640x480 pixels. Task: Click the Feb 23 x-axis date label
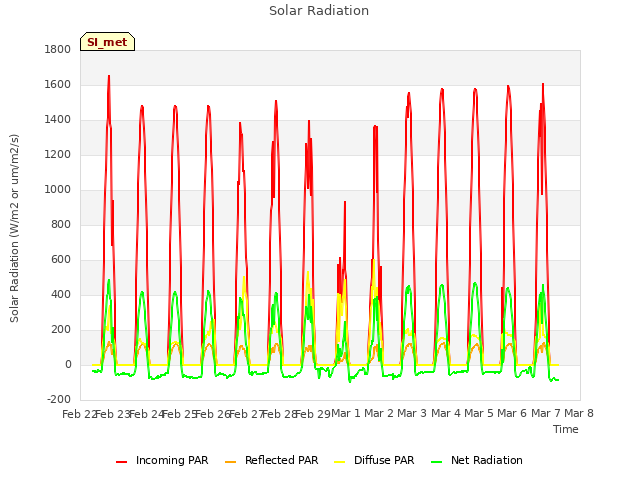click(113, 414)
